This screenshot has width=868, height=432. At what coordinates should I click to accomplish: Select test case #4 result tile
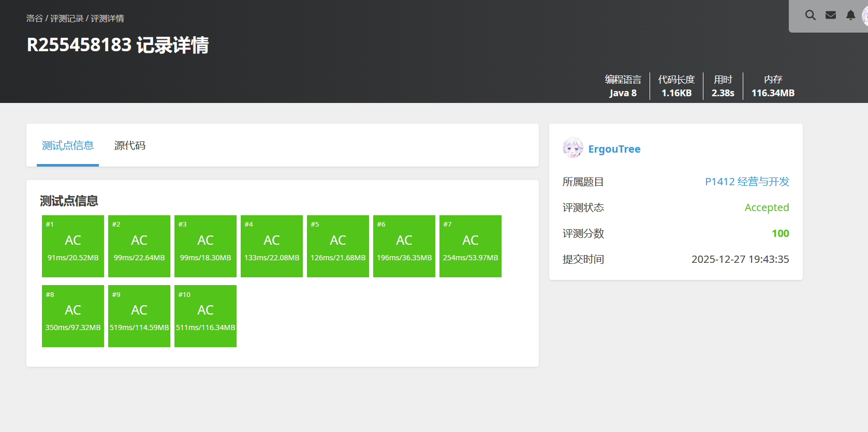point(272,246)
